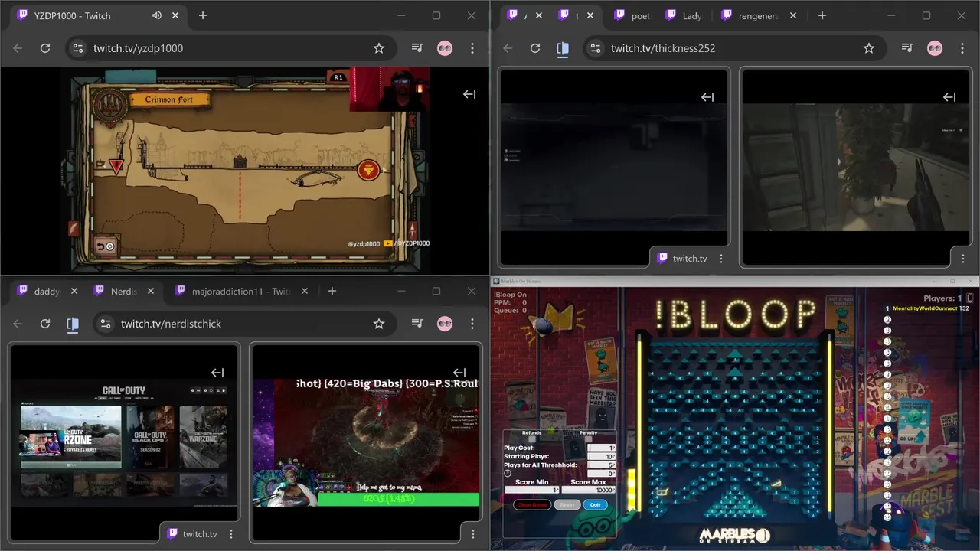The width and height of the screenshot is (980, 551).
Task: Open Chrome menu in the YZDP1000 window
Action: tap(472, 48)
